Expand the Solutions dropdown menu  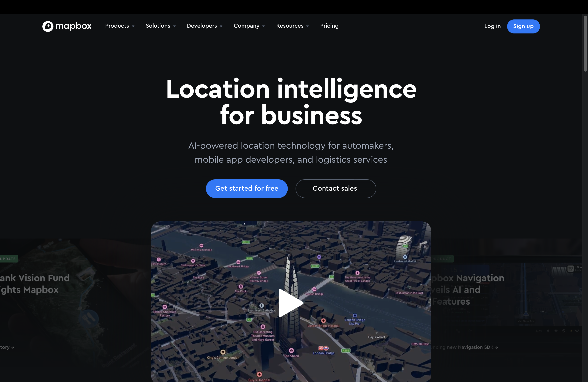pos(161,26)
